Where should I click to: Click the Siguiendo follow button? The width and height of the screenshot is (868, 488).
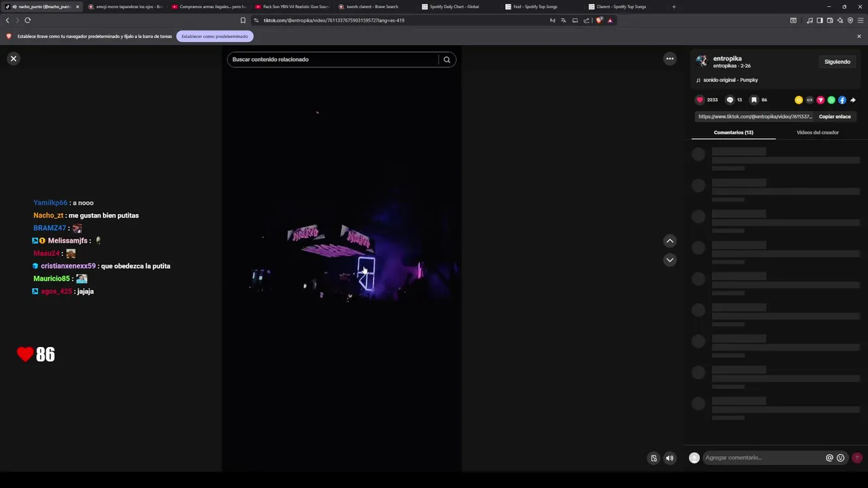pos(837,62)
